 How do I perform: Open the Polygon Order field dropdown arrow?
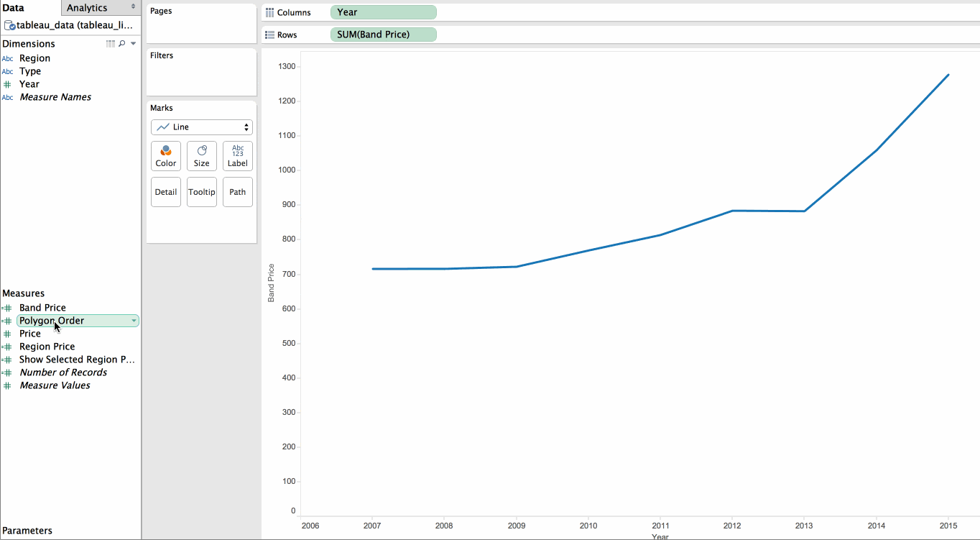click(134, 321)
